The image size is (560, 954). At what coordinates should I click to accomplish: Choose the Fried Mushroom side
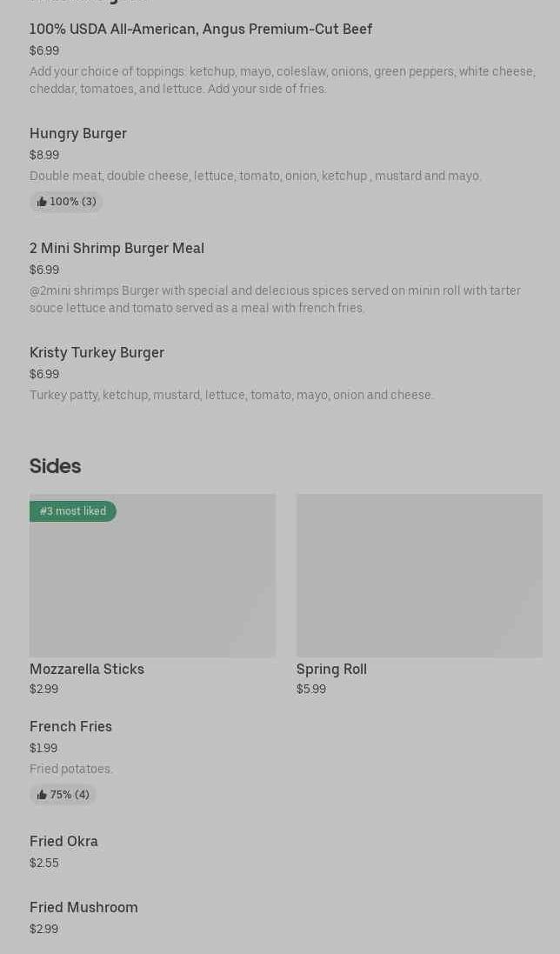click(x=83, y=907)
